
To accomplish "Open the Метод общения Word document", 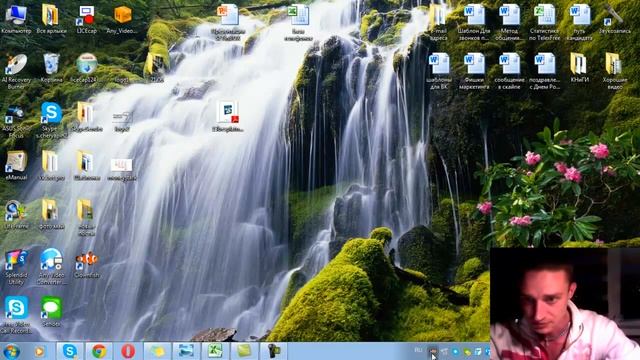I will [x=509, y=22].
